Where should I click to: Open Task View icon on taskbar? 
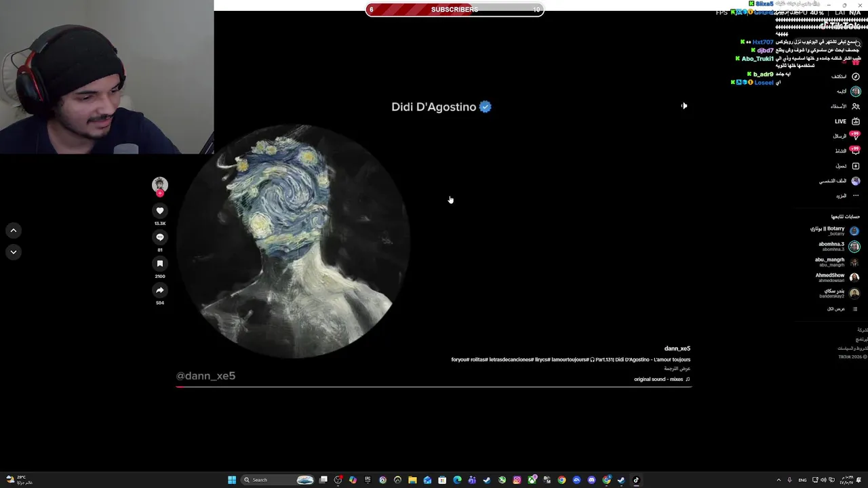point(323,480)
